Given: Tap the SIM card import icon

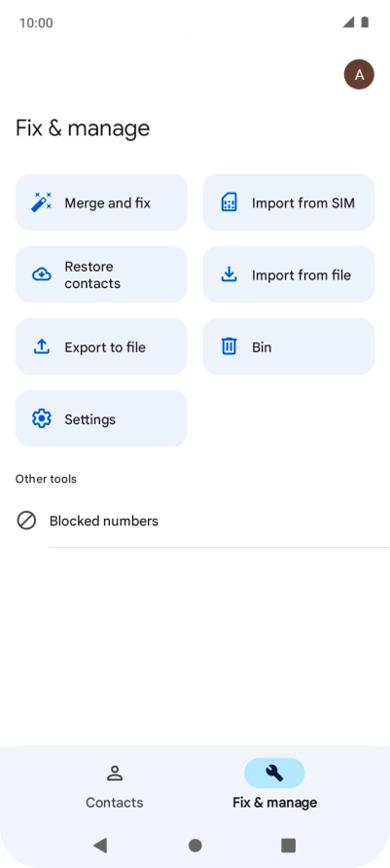Looking at the screenshot, I should [x=229, y=202].
